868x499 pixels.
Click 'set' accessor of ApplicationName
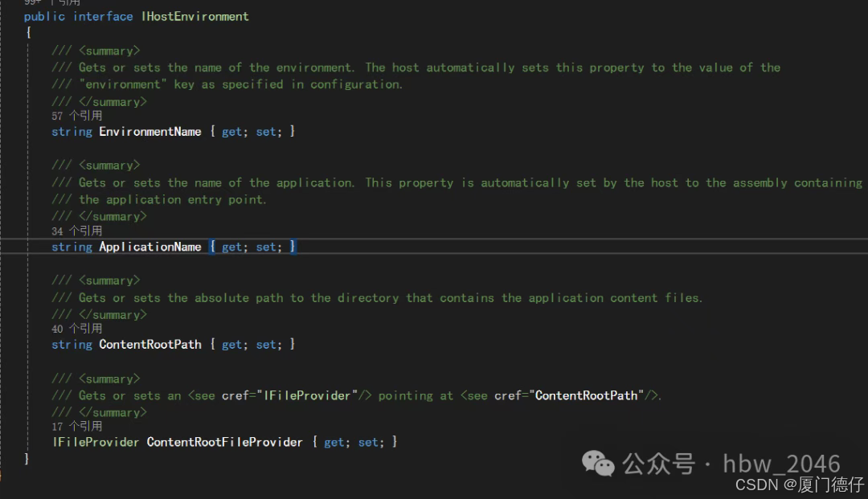[x=266, y=247]
